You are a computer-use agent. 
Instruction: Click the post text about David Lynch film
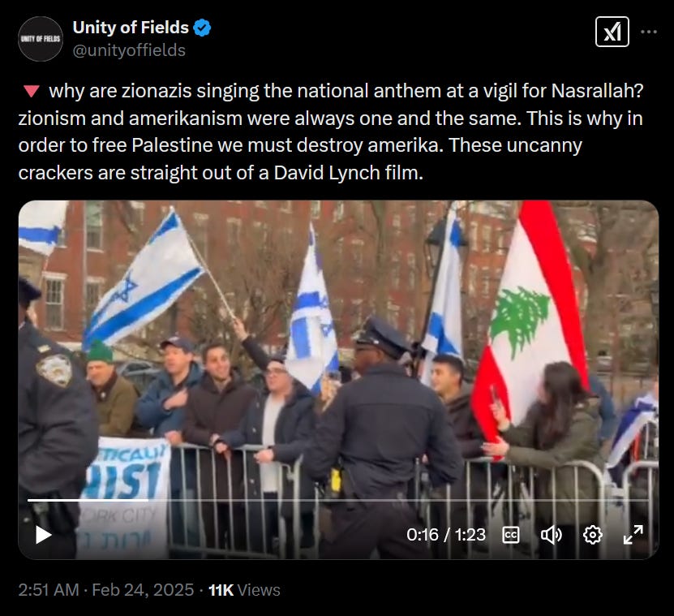click(221, 173)
